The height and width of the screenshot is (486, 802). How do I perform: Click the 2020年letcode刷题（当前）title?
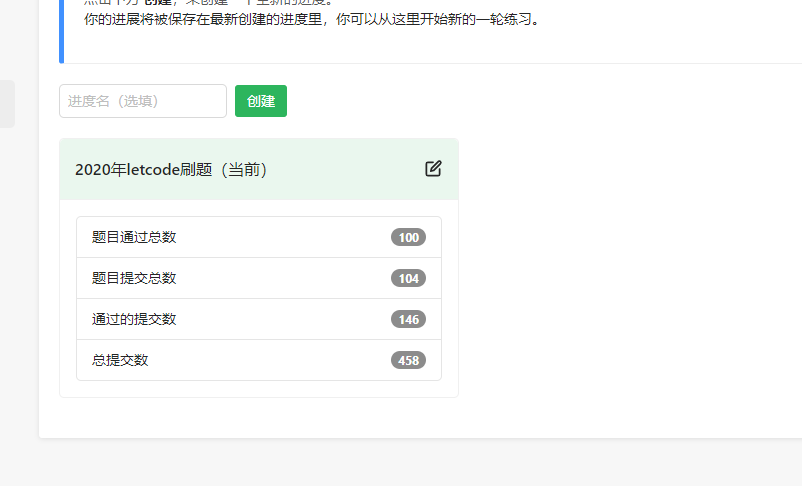click(x=172, y=169)
